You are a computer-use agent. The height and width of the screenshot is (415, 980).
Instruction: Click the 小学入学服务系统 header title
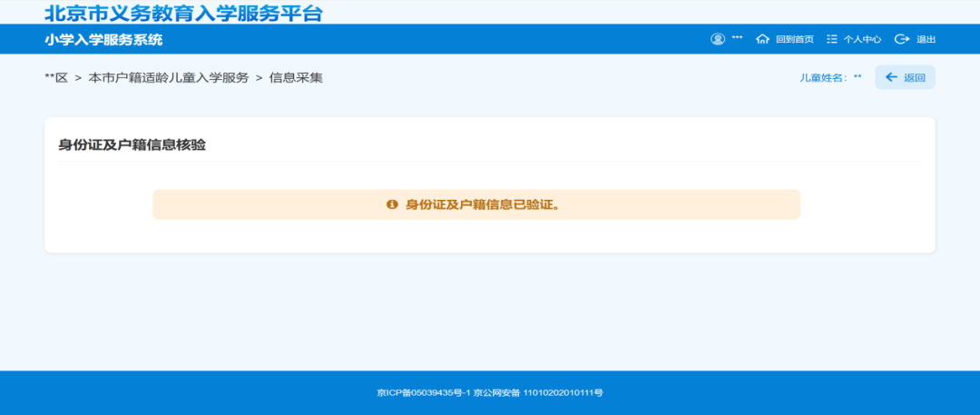point(103,40)
